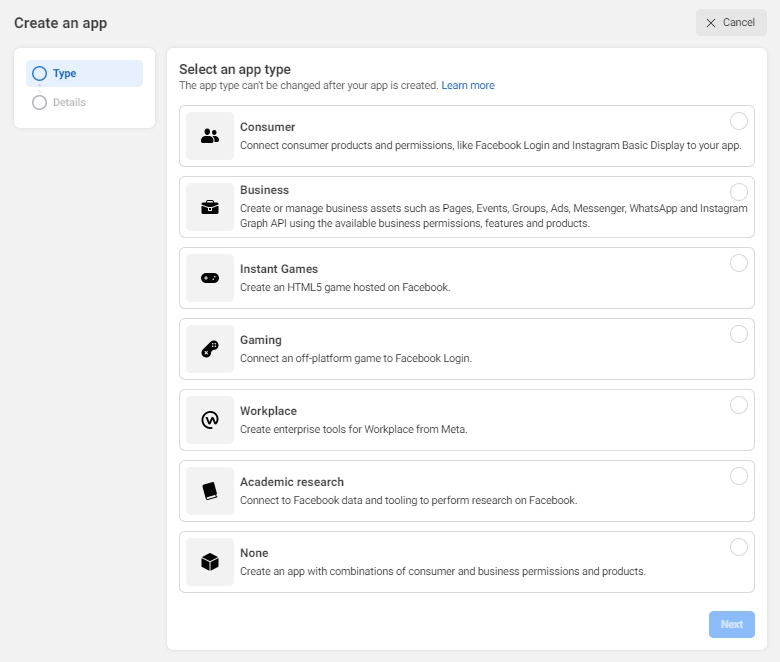The height and width of the screenshot is (662, 780).
Task: Choose the Workplace radio button
Action: [739, 405]
